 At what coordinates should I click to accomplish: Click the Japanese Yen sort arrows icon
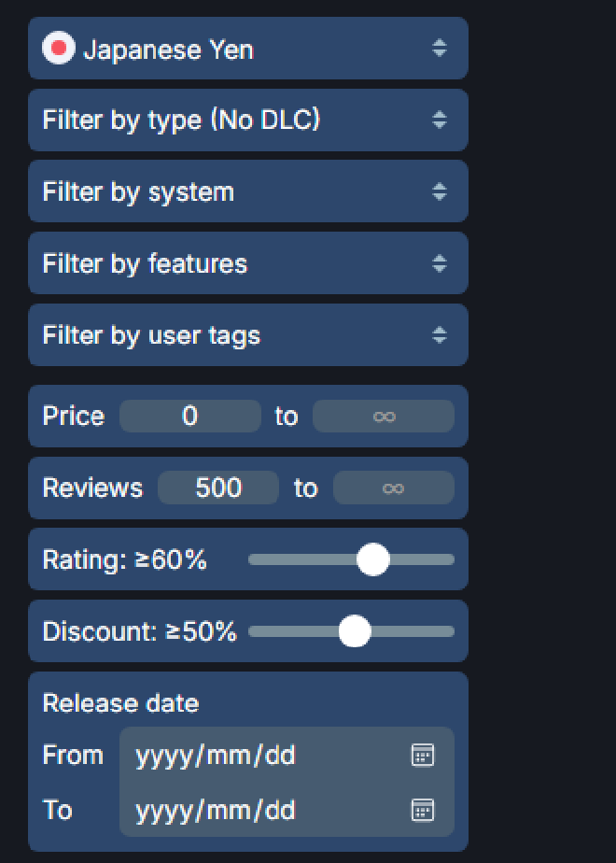[440, 49]
